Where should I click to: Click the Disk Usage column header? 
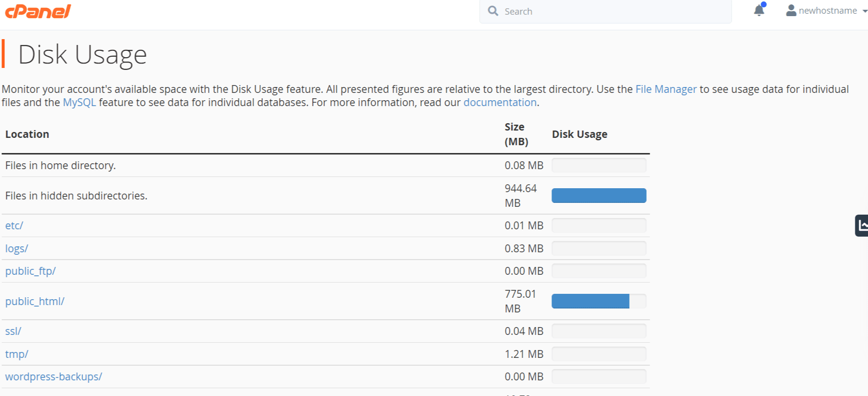(x=580, y=134)
